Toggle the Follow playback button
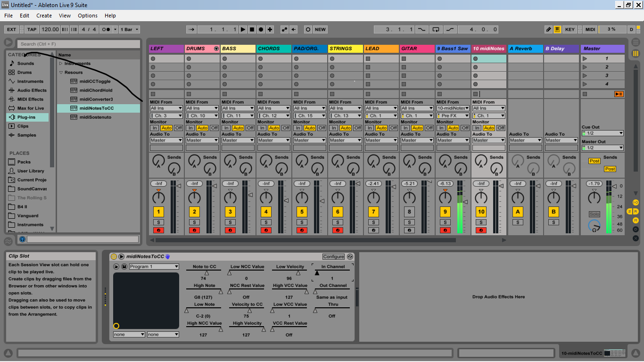 tap(191, 29)
